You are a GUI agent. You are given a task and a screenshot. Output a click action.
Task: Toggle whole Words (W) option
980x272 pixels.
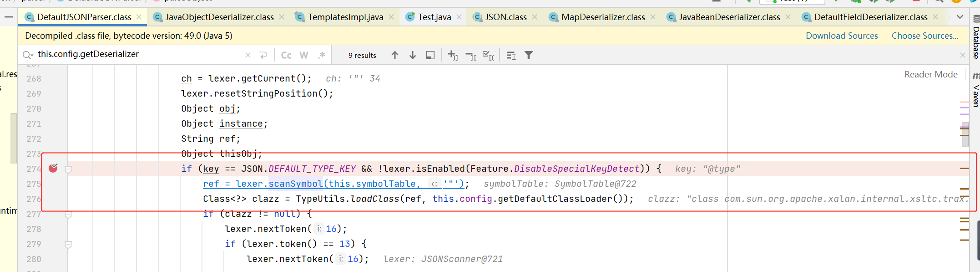tap(304, 55)
